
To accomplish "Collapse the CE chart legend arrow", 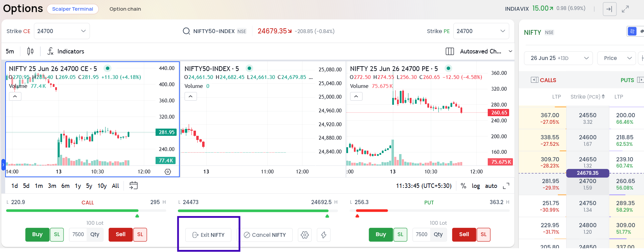I will tap(15, 97).
